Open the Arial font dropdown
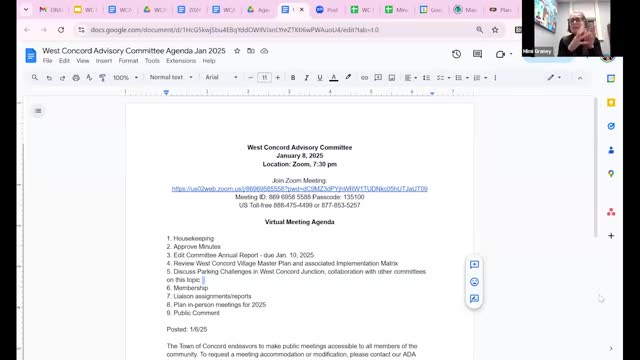This screenshot has height=360, width=640. [221, 77]
